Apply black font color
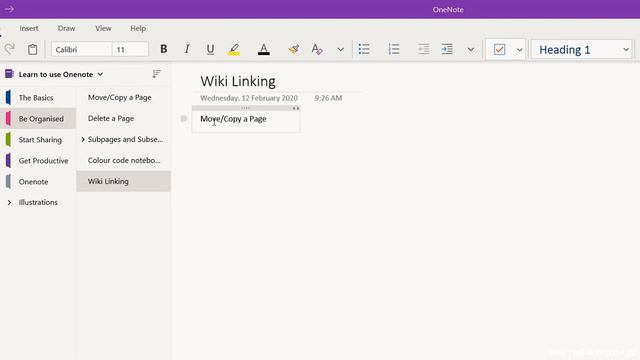Viewport: 640px width, 360px height. (264, 49)
